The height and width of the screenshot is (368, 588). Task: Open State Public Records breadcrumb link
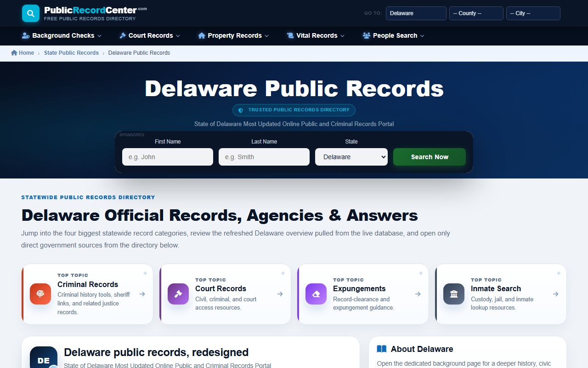[x=71, y=53]
